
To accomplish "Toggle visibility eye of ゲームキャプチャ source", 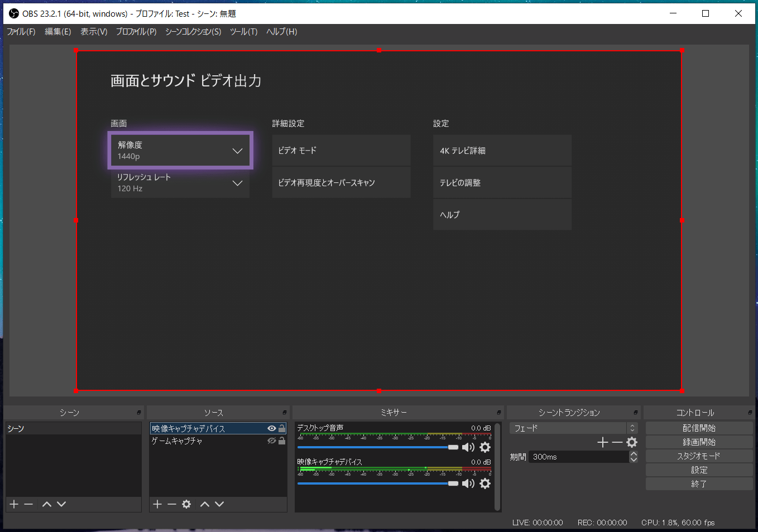I will (272, 441).
